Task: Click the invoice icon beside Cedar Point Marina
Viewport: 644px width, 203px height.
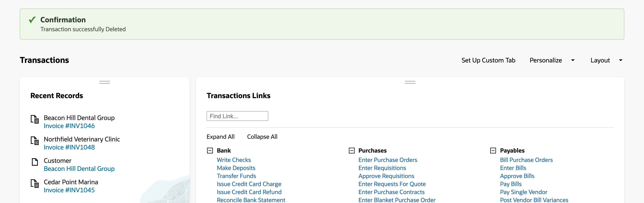Action: coord(35,184)
